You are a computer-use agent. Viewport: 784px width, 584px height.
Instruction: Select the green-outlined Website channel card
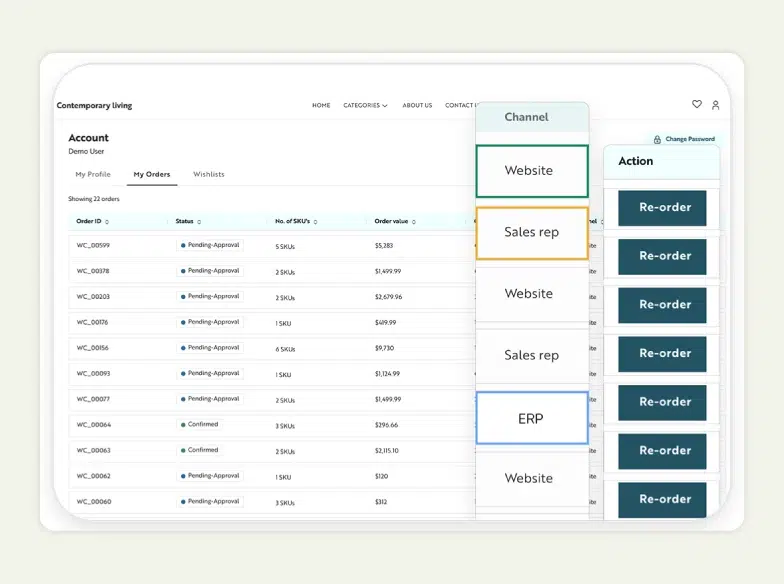click(x=531, y=171)
